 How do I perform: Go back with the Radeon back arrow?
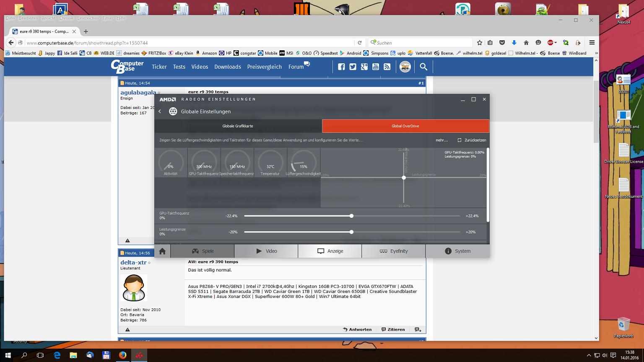tap(160, 111)
